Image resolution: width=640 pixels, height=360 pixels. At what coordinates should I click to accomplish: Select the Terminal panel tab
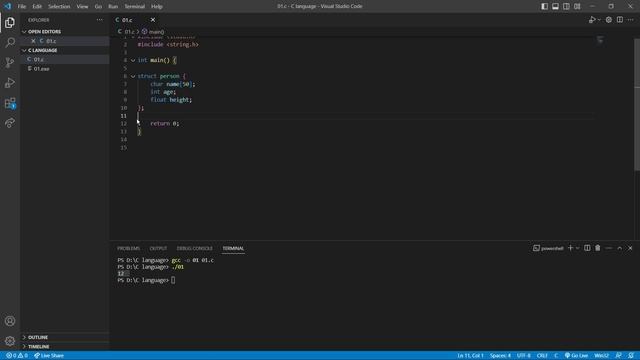233,248
